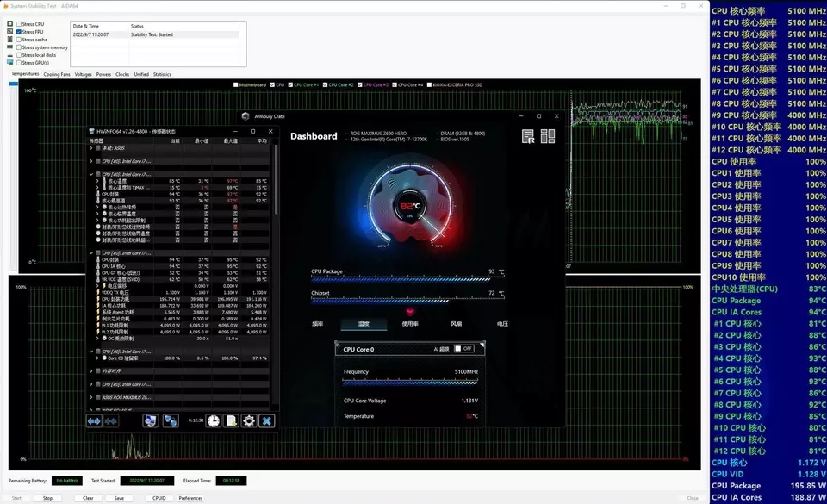This screenshot has height=504, width=827.
Task: Expand 系统: ASUS node in HWiNFO
Action: coord(91,148)
